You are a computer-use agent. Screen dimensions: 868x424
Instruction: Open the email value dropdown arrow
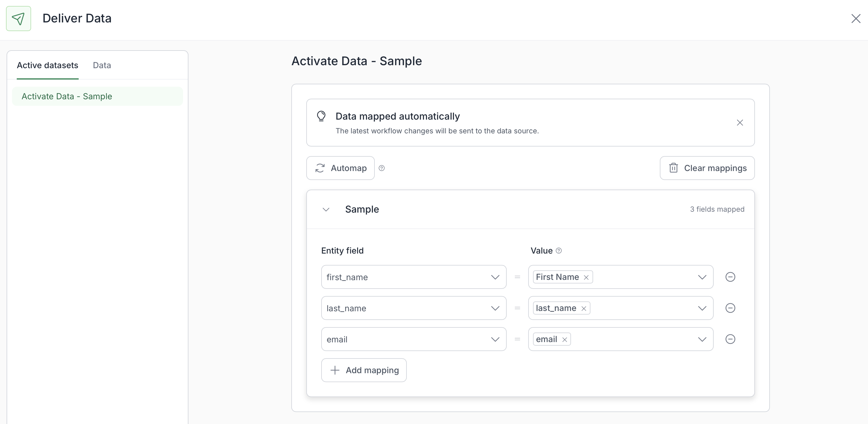pyautogui.click(x=702, y=339)
